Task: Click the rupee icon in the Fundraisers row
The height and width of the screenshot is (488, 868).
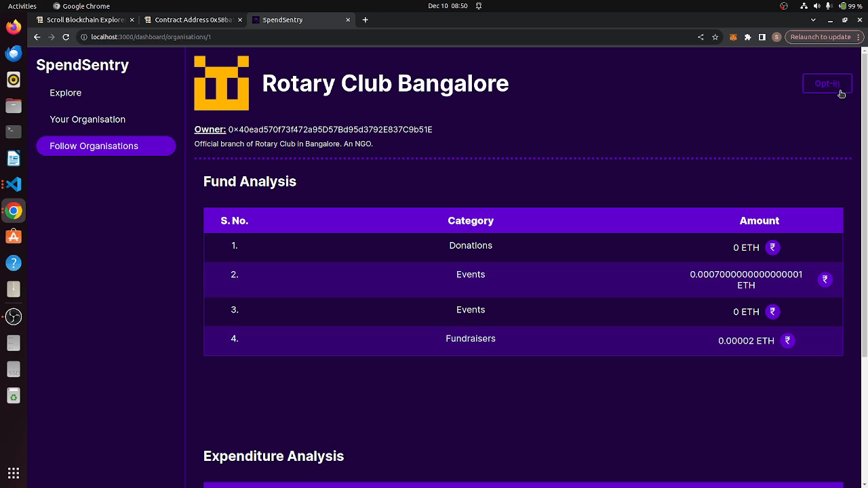Action: [787, 340]
